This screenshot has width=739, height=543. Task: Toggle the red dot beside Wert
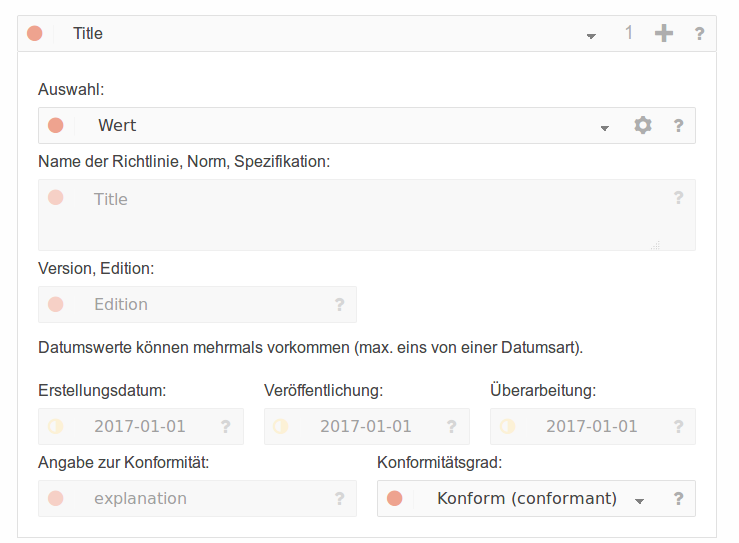[x=56, y=125]
